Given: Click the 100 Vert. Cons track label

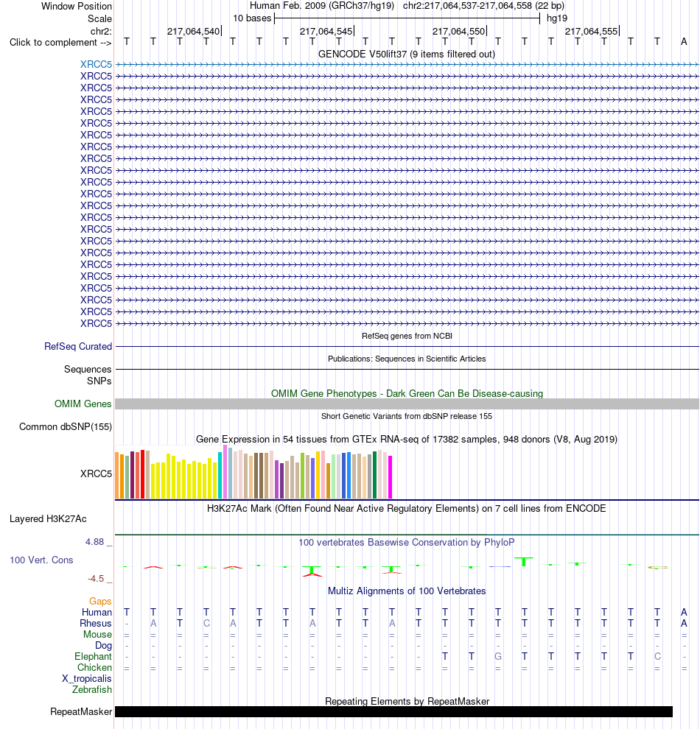Looking at the screenshot, I should pyautogui.click(x=41, y=560).
